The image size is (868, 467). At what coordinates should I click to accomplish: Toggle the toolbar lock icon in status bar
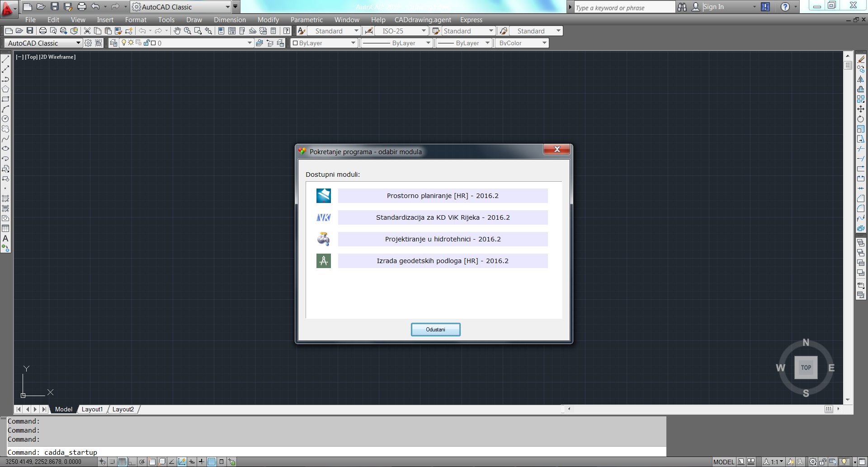coord(823,462)
